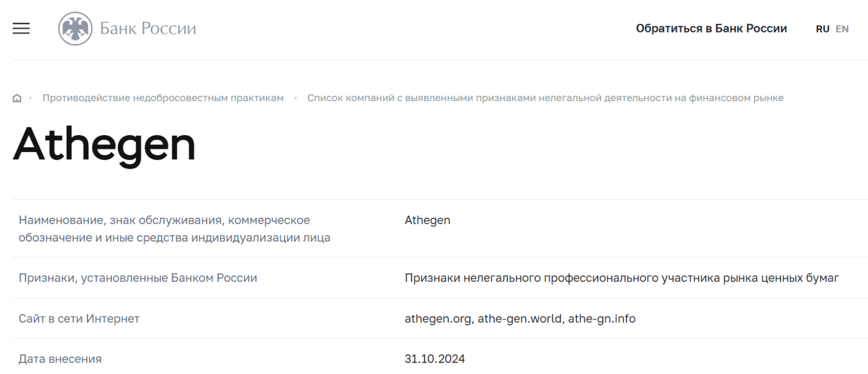This screenshot has height=374, width=868.
Task: Open Список компаний с выявленными признаками breadcrumb
Action: tap(545, 98)
